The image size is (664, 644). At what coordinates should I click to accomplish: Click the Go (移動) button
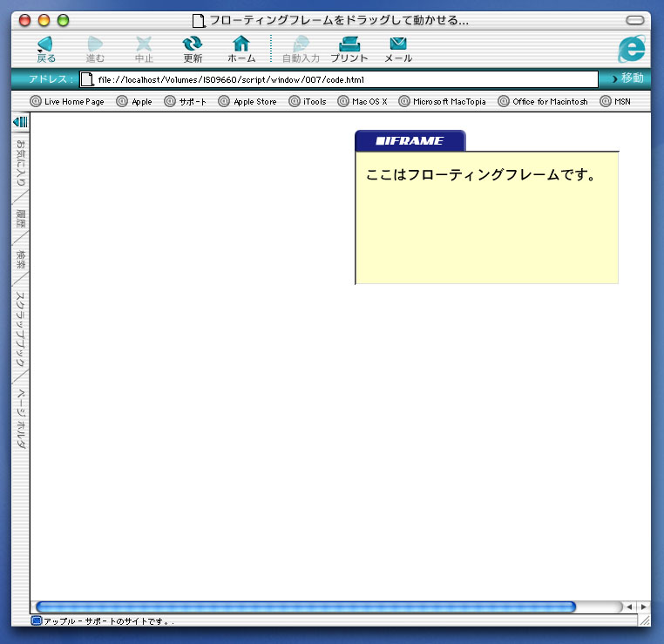(627, 79)
